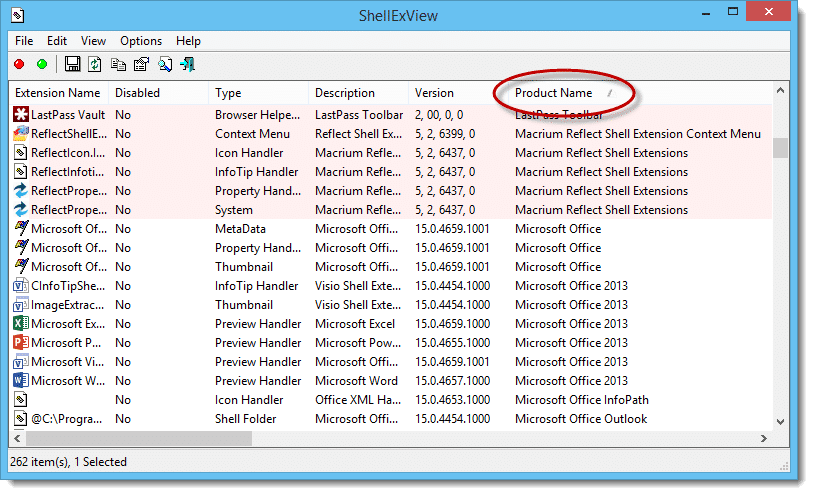Click the @C:\Progra... row icon

coord(20,419)
